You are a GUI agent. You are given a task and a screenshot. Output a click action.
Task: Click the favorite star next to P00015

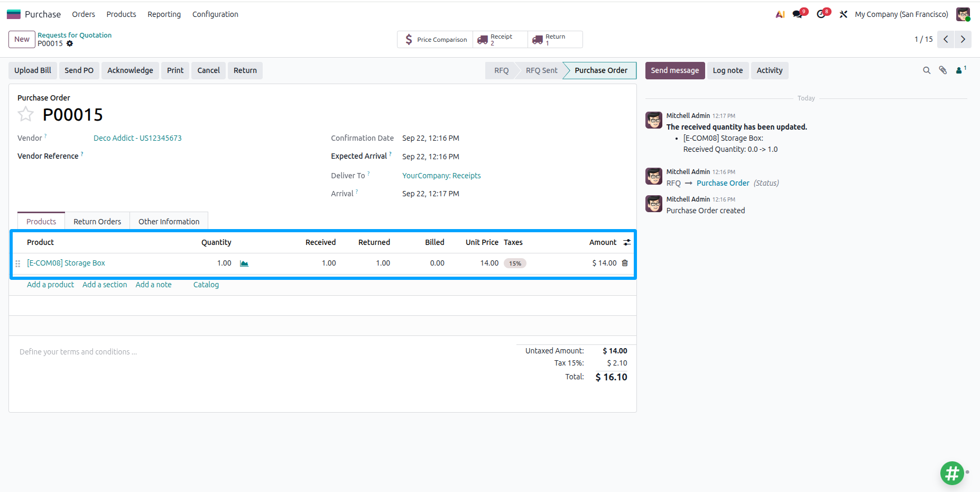click(25, 114)
